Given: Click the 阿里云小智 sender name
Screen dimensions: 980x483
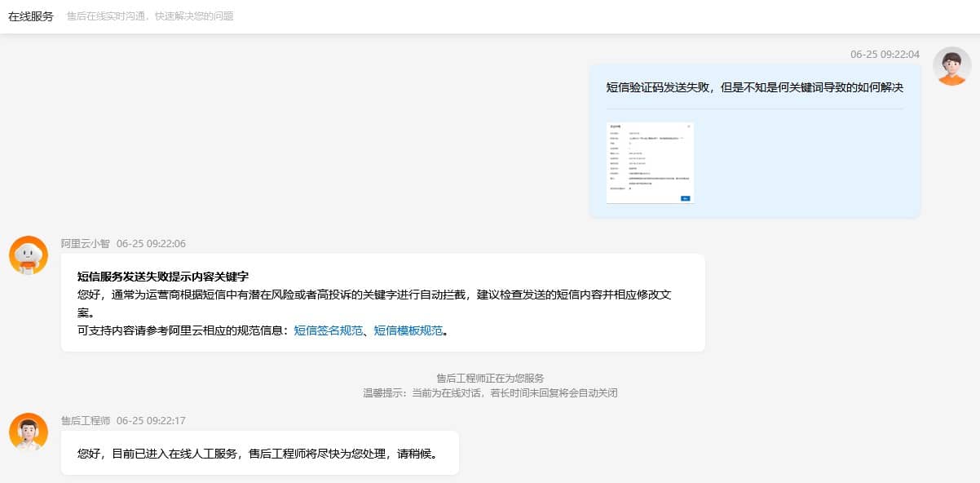Looking at the screenshot, I should click(85, 244).
